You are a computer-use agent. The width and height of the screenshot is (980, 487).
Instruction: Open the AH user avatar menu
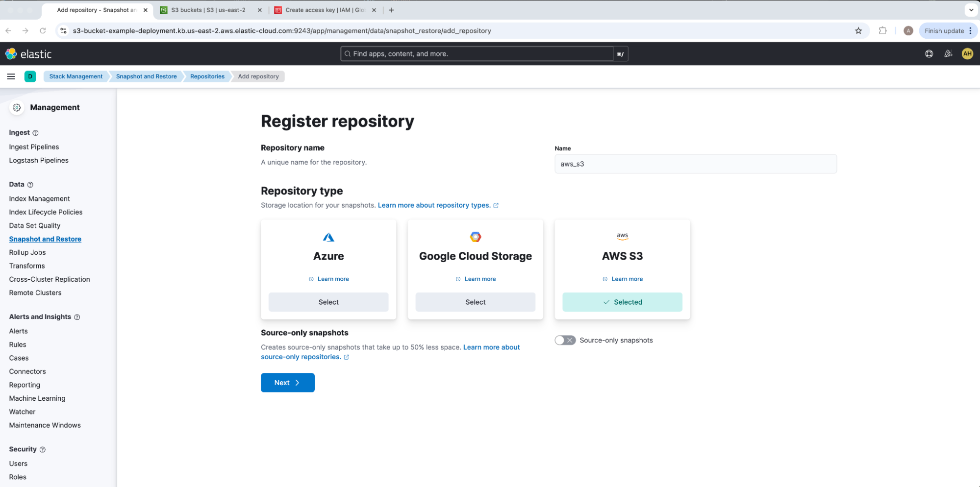click(x=967, y=54)
